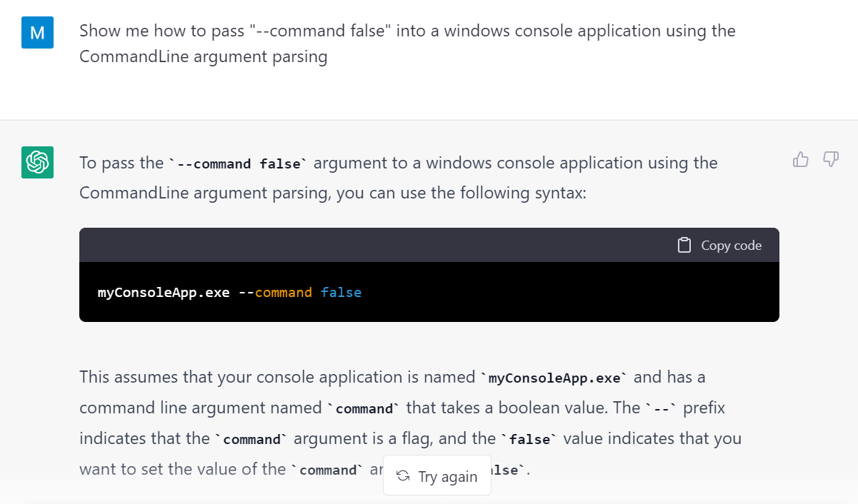Click inline "false" before "value indicates"
The width and height of the screenshot is (858, 504).
(x=529, y=440)
